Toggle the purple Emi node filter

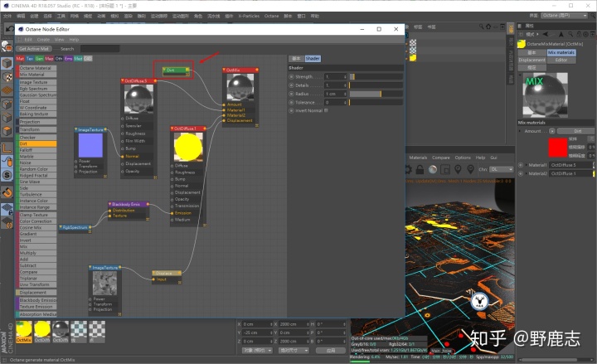click(68, 59)
